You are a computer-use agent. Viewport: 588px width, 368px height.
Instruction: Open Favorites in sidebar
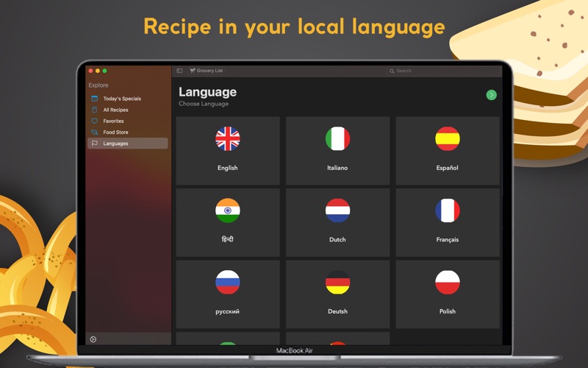(127, 121)
